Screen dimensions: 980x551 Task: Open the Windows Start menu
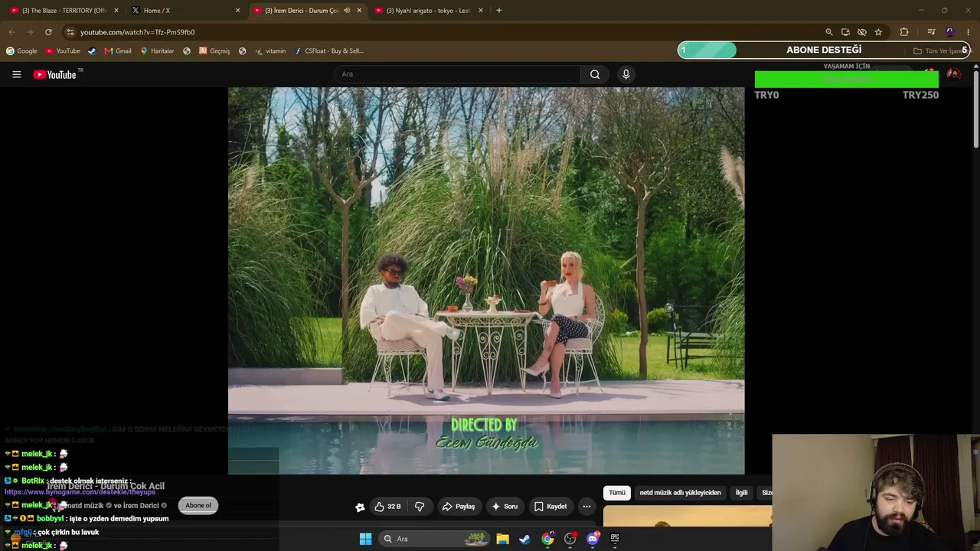(366, 539)
